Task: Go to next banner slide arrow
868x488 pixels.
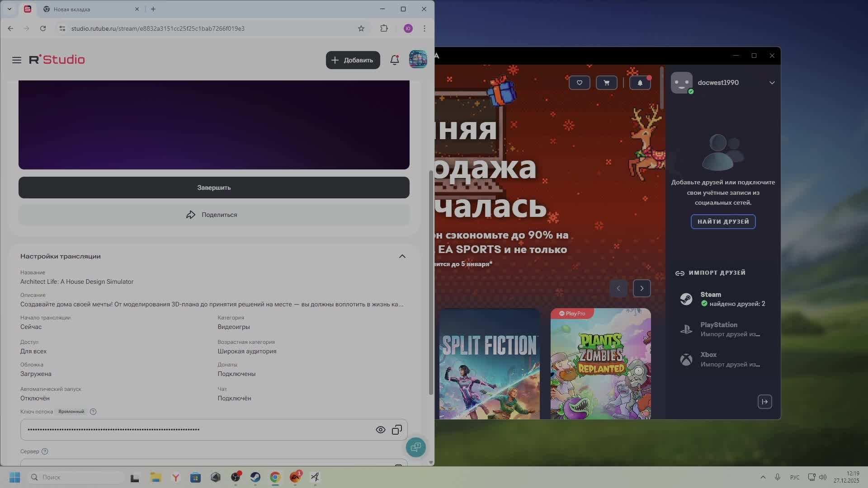Action: click(642, 288)
